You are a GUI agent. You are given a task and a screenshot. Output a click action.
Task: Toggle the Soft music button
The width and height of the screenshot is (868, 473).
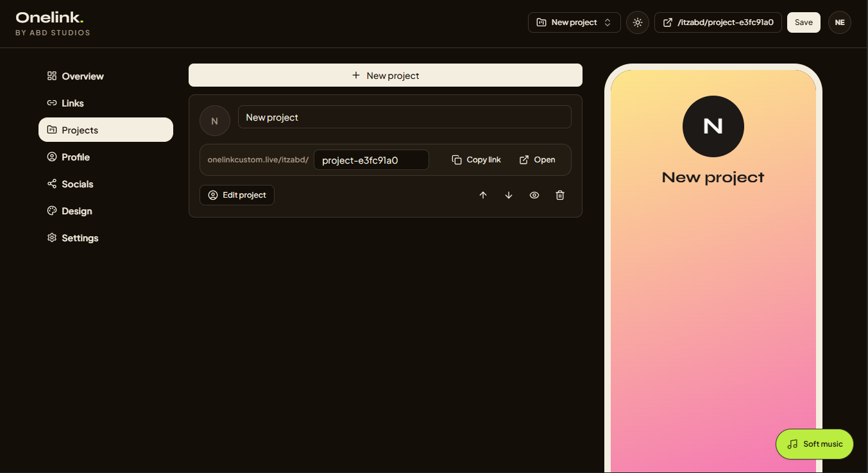point(815,444)
